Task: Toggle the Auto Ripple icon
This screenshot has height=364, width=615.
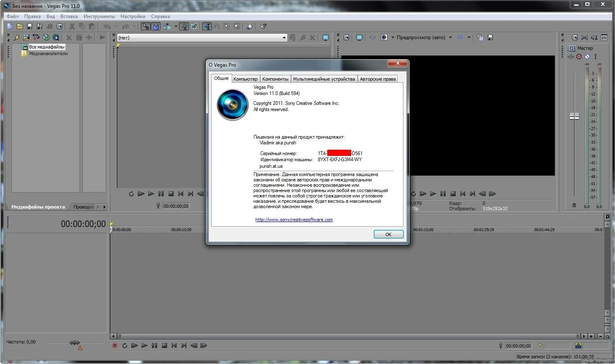Action: [167, 26]
